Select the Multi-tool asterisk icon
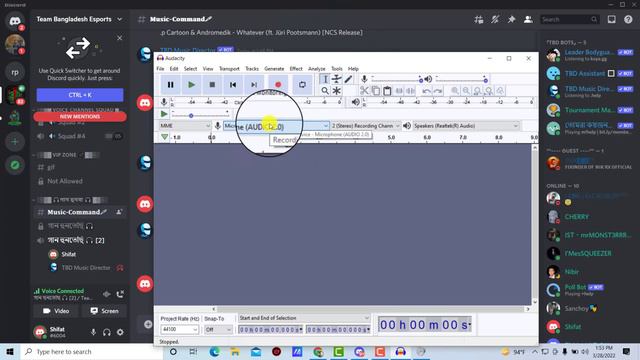This screenshot has width=640, height=360. pos(336,91)
